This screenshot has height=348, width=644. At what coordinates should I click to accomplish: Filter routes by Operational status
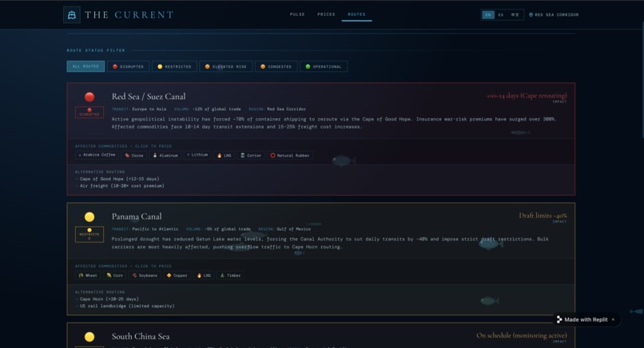click(x=324, y=66)
